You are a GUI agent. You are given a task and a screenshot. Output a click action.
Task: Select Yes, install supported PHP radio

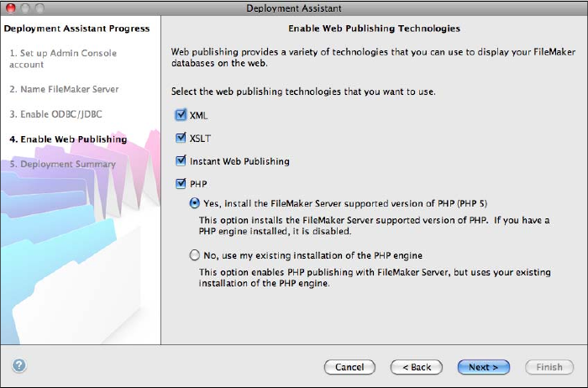click(194, 203)
